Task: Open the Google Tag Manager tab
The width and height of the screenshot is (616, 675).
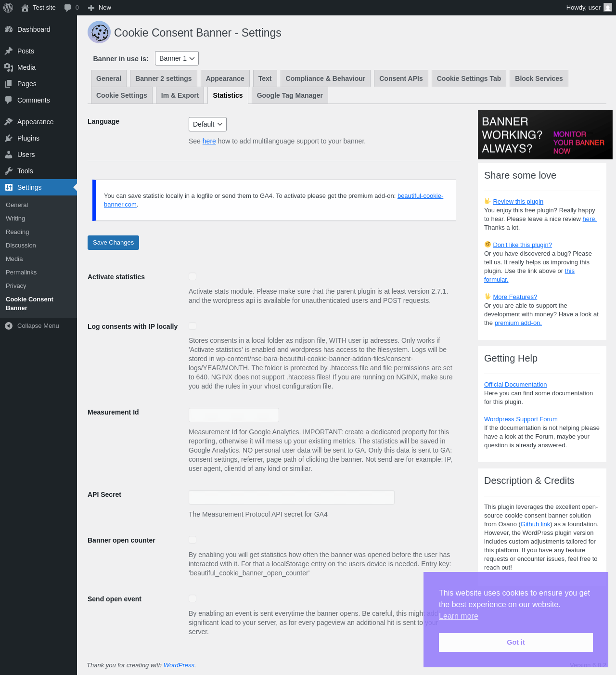Action: [290, 95]
